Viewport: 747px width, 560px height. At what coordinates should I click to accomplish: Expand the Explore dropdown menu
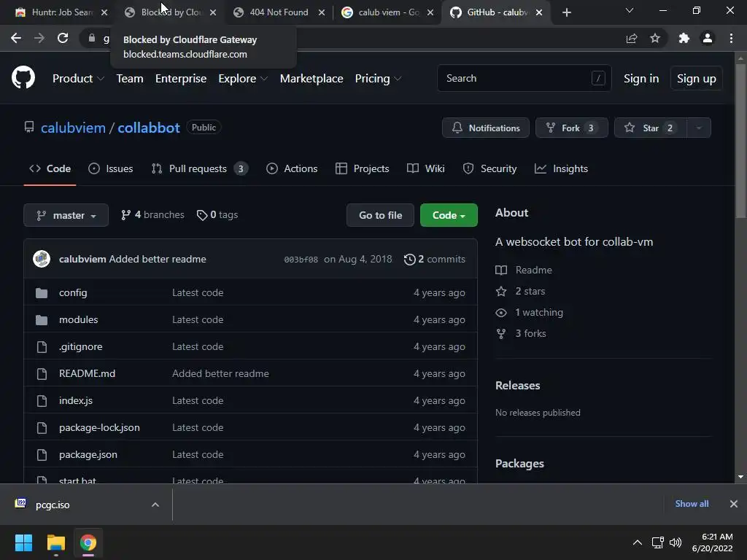[243, 79]
